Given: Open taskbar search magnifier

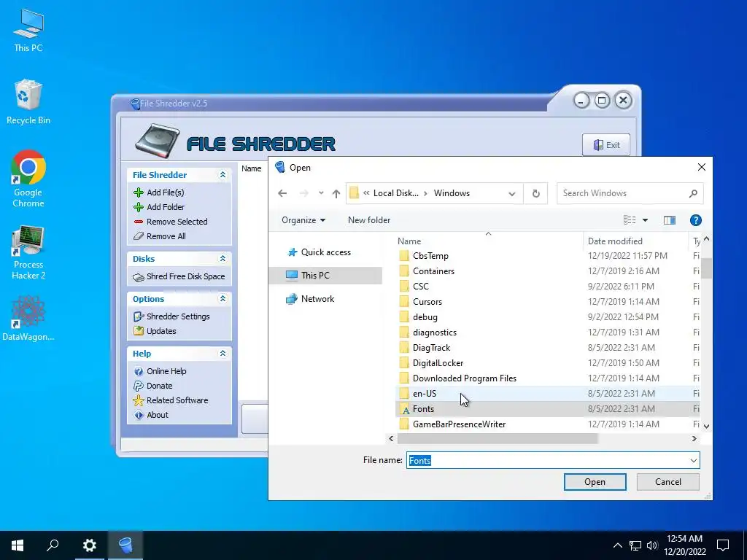Looking at the screenshot, I should click(x=53, y=545).
